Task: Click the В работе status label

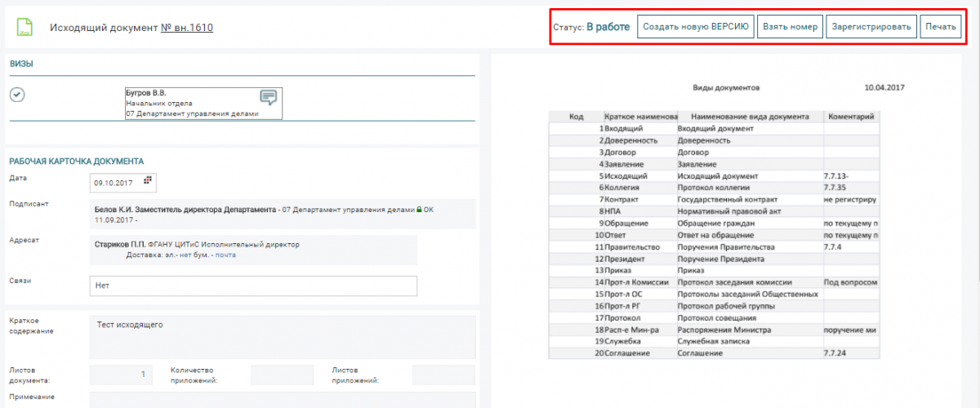Action: pyautogui.click(x=608, y=27)
